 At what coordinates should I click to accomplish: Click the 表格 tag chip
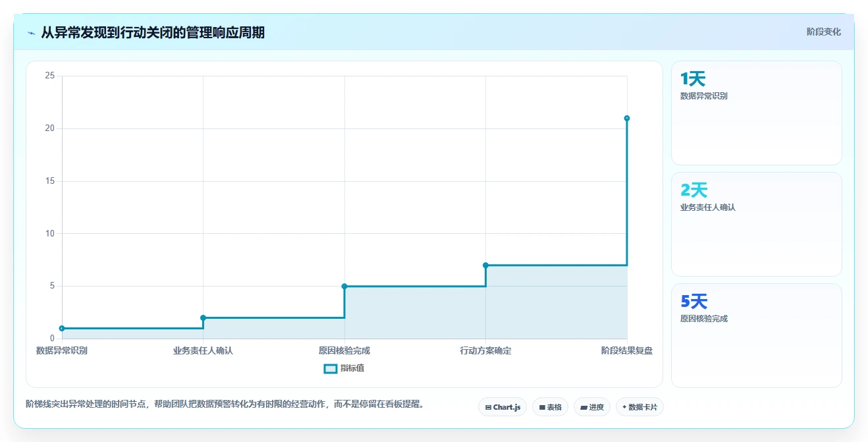550,407
